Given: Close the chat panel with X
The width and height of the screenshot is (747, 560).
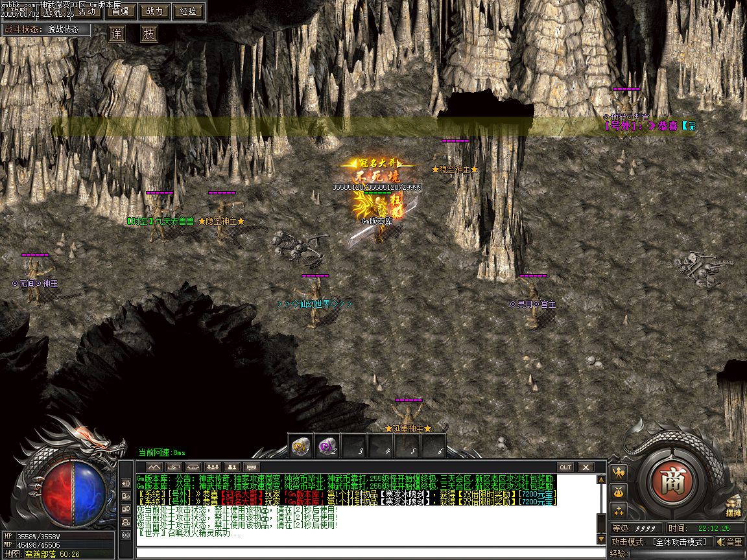Looking at the screenshot, I should [x=586, y=467].
